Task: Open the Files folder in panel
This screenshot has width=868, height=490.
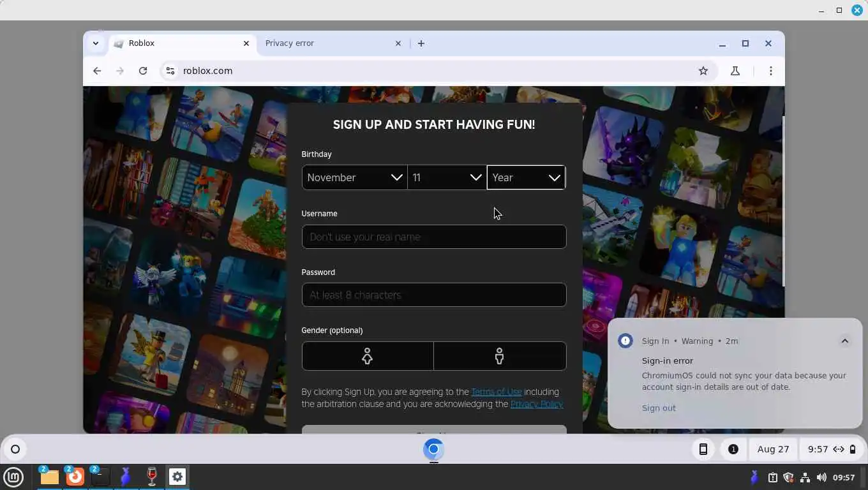Action: [x=49, y=477]
